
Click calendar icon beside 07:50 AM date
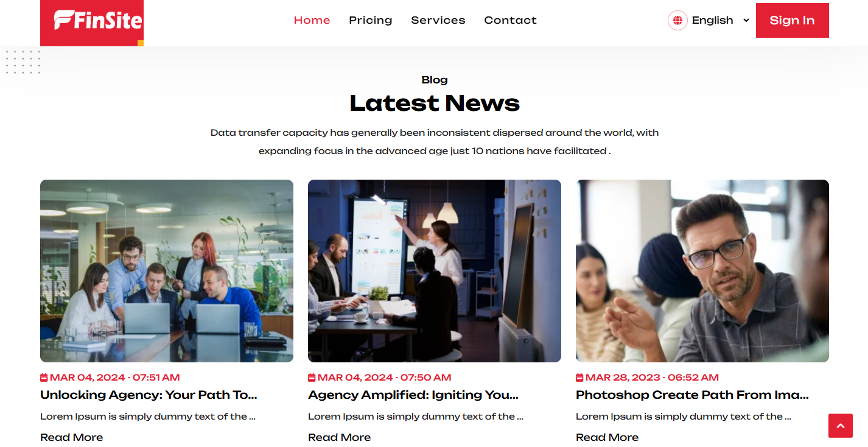312,378
